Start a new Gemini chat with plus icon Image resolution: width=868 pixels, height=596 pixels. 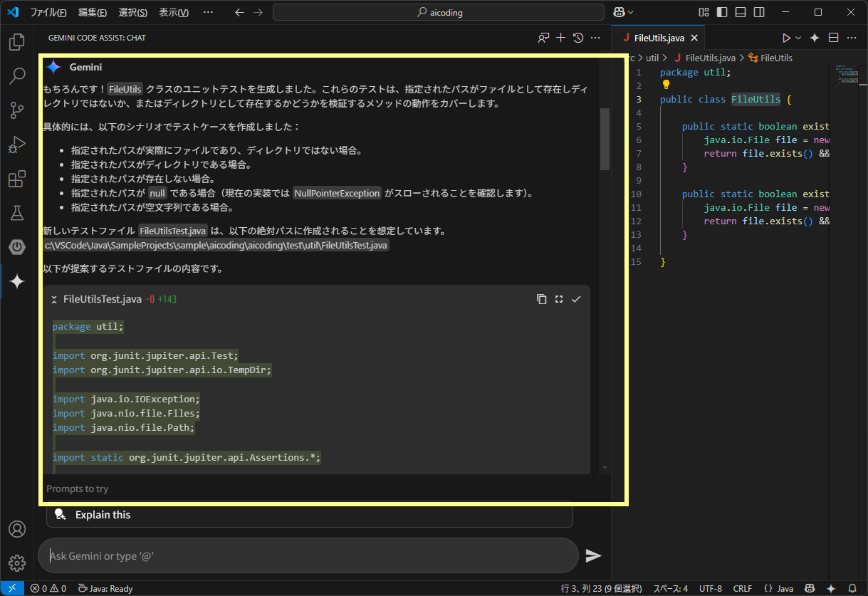560,37
